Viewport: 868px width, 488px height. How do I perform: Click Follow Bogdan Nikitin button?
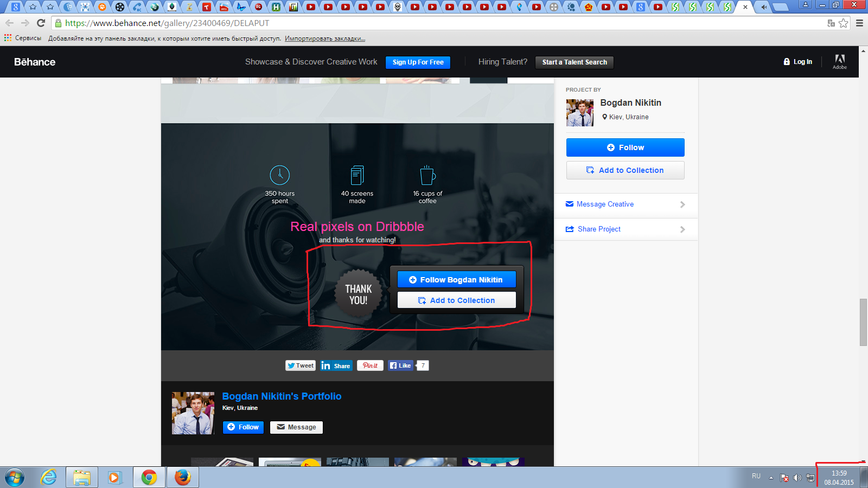(456, 280)
